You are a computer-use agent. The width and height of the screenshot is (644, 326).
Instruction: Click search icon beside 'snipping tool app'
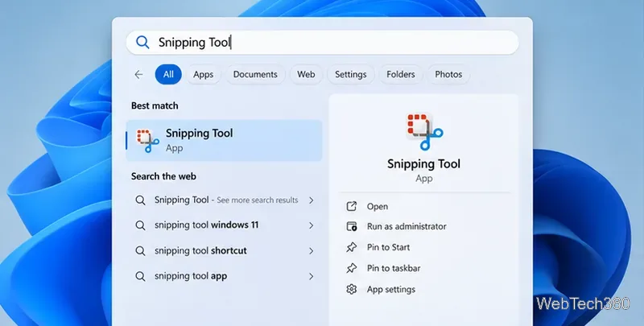[140, 276]
